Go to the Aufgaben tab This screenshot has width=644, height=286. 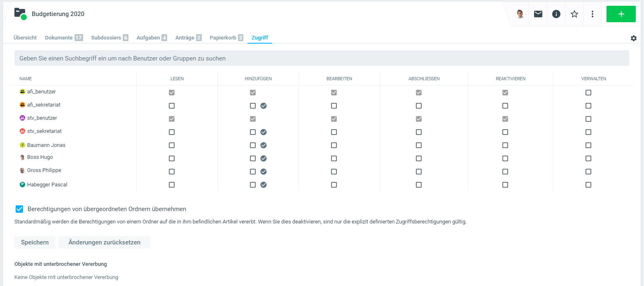pos(152,37)
